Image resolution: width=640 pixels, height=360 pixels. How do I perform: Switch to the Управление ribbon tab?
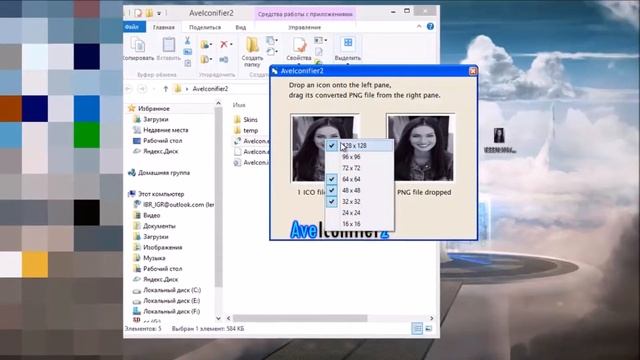tap(304, 27)
